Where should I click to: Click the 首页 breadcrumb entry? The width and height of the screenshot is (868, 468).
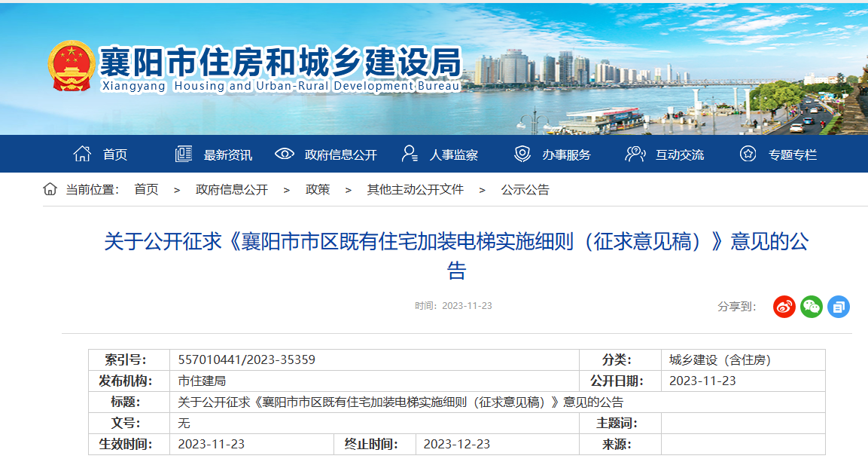[145, 190]
